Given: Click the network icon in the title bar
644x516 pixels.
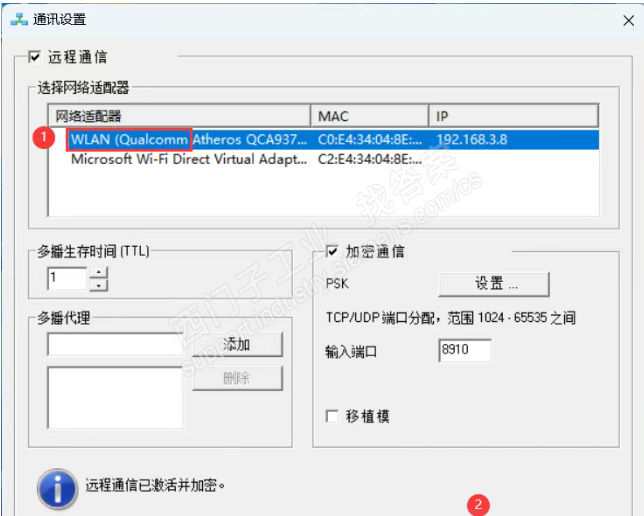Looking at the screenshot, I should click(19, 19).
